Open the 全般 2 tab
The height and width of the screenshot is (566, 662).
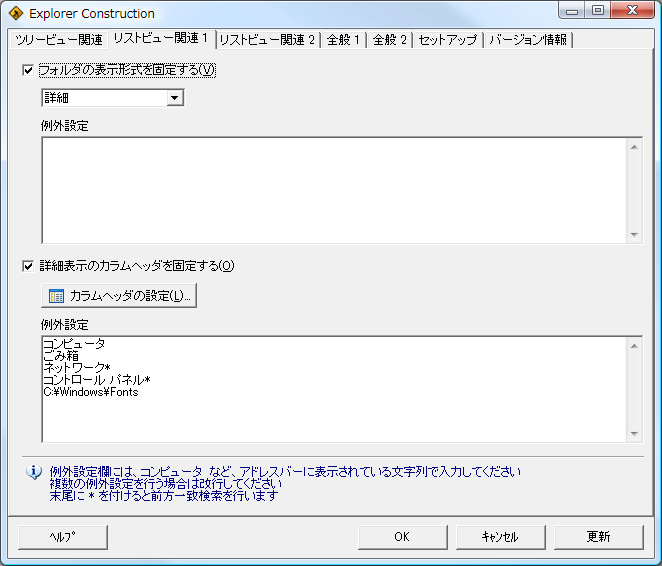coord(390,40)
